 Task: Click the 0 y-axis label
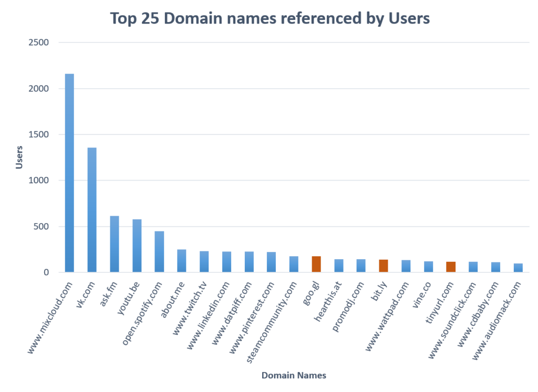pos(46,273)
